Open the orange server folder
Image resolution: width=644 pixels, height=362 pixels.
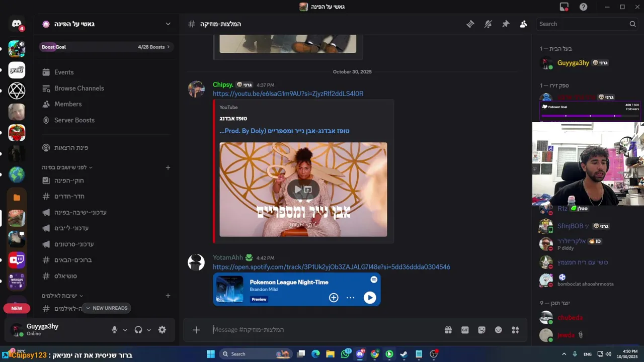point(17,197)
